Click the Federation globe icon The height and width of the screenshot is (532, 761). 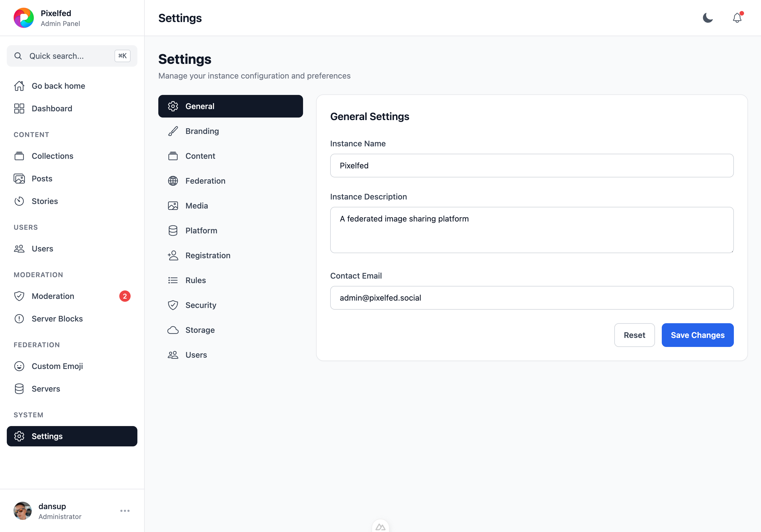tap(173, 181)
